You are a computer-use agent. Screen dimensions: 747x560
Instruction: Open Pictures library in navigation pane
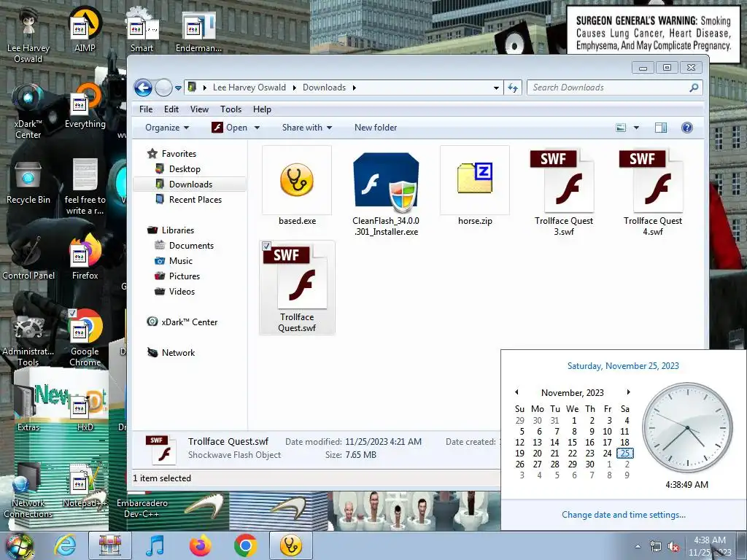[x=185, y=276]
